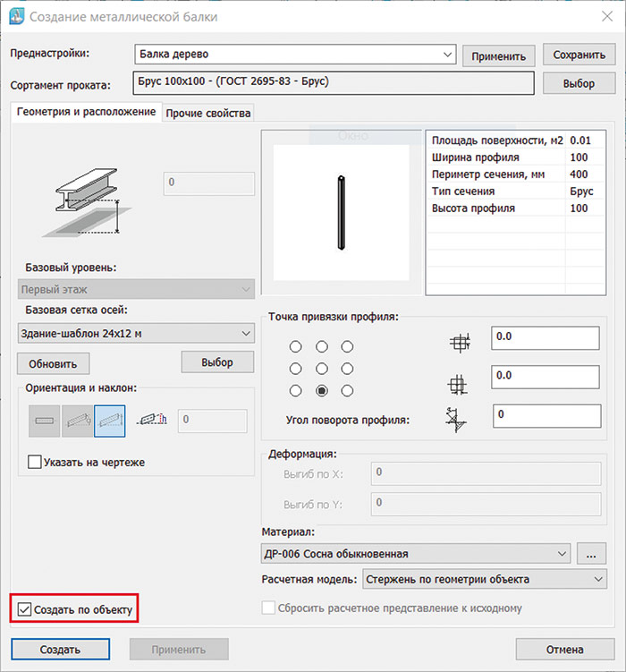Open the 'Балка дерево' presets dropdown

click(x=295, y=55)
